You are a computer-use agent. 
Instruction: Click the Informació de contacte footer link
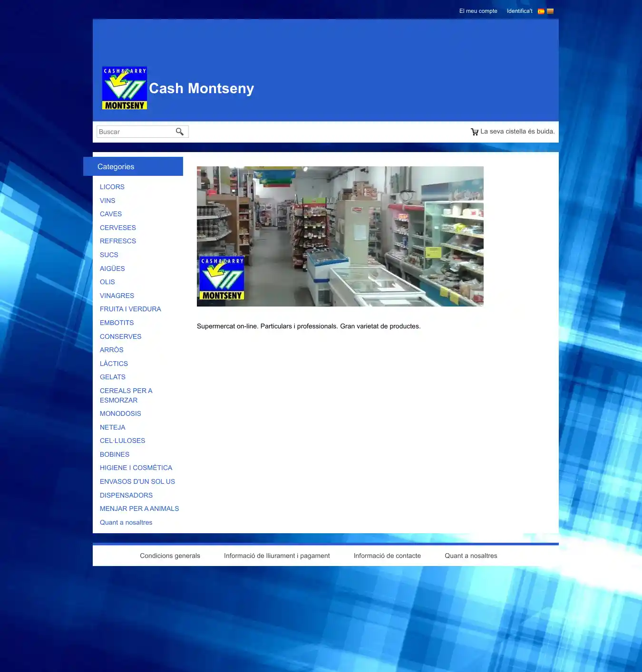(x=387, y=556)
